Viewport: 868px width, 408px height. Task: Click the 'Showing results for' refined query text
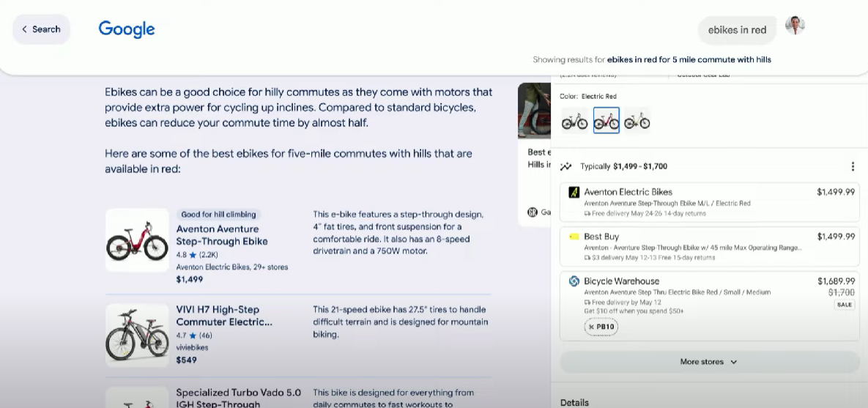(652, 60)
